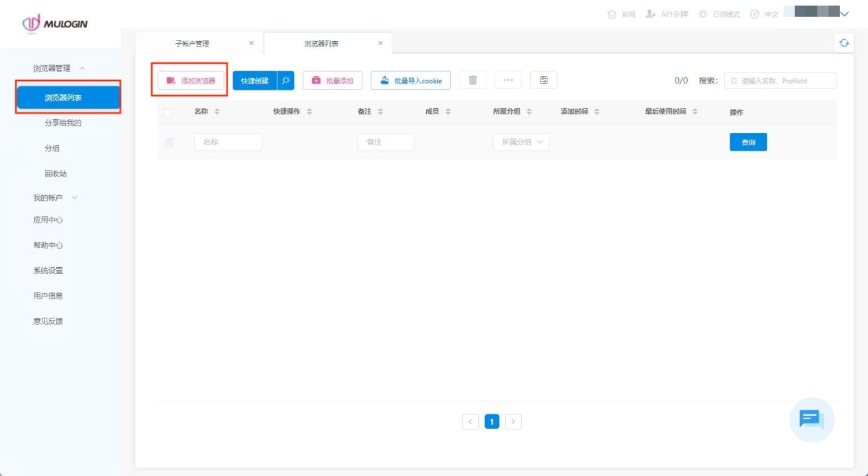Tick the filter row checkbox

click(170, 142)
